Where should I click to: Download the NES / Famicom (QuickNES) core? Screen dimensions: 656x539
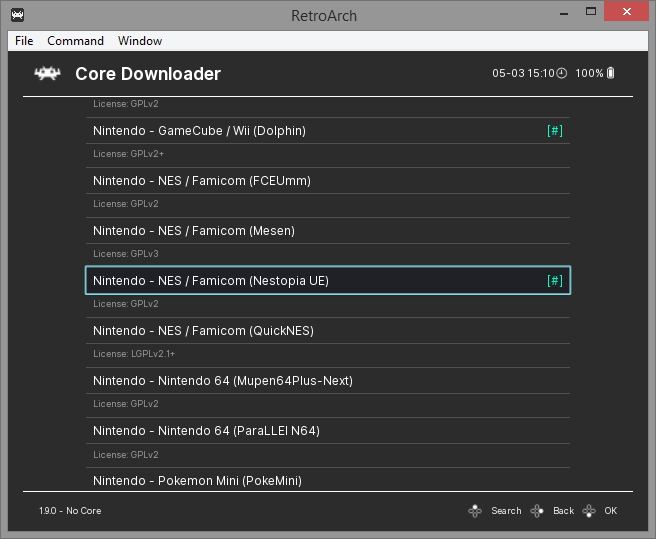pos(328,331)
